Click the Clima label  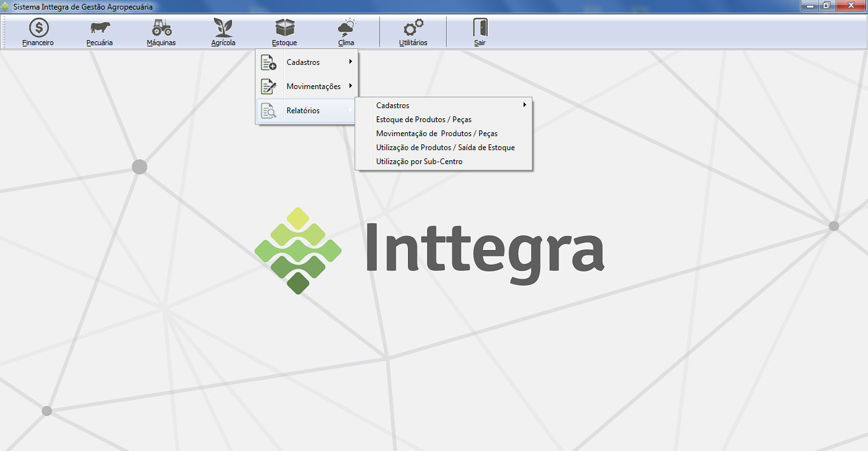[347, 43]
